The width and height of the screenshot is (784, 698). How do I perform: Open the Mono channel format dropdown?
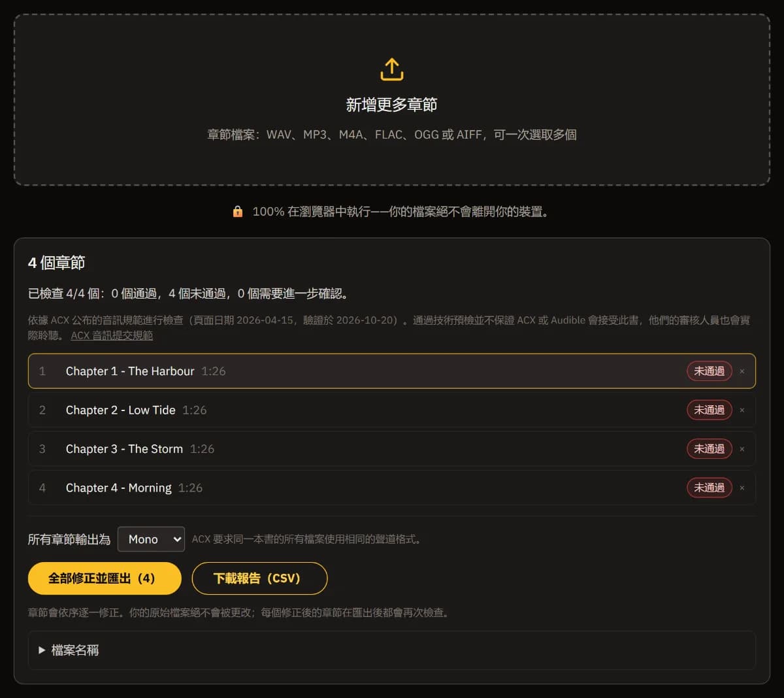coord(151,539)
